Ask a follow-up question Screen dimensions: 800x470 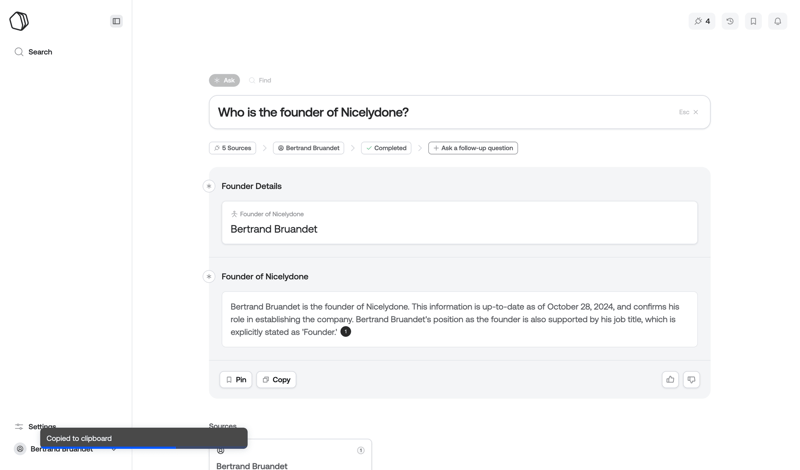click(473, 148)
